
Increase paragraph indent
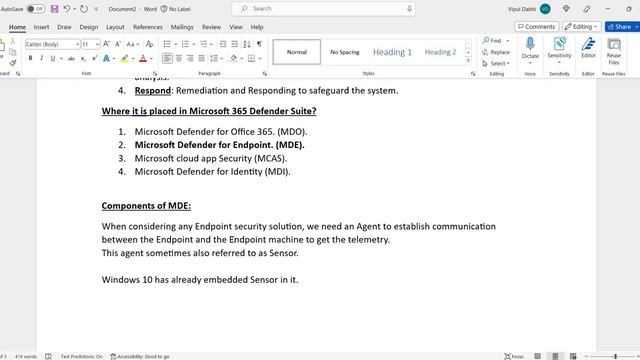pos(234,44)
